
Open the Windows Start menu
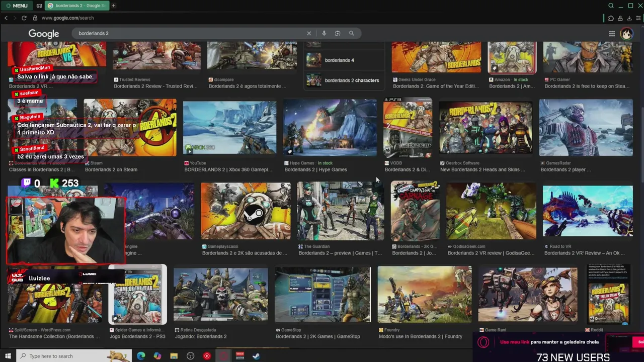8,356
